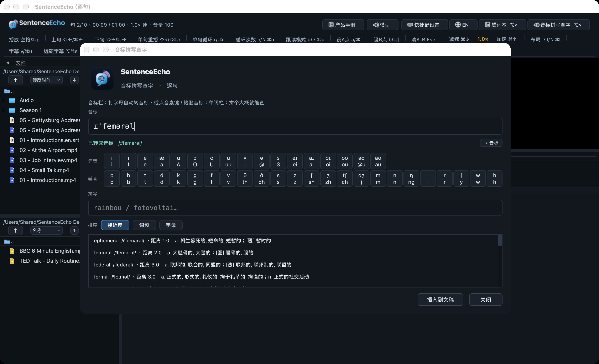Viewport: 599px width, 364px height.
Task: Open the 修改时间 sort dropdown
Action: click(x=46, y=80)
